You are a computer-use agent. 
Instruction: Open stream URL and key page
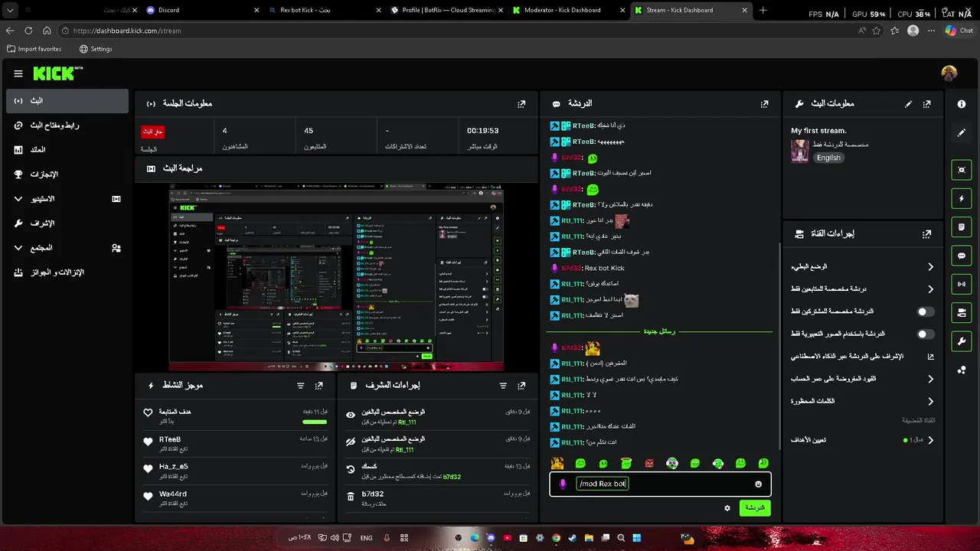coord(67,126)
